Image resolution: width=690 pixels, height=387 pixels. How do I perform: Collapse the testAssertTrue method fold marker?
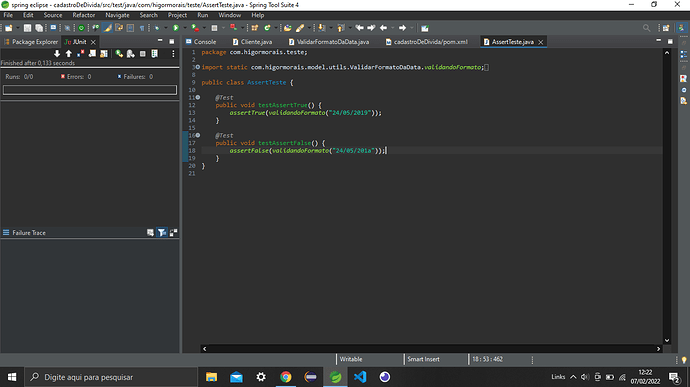point(198,97)
